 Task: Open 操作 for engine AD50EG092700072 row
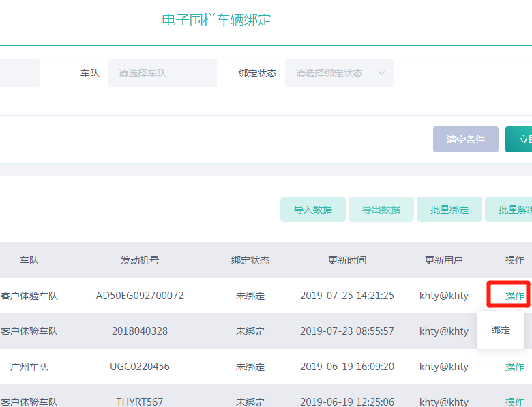(x=514, y=296)
